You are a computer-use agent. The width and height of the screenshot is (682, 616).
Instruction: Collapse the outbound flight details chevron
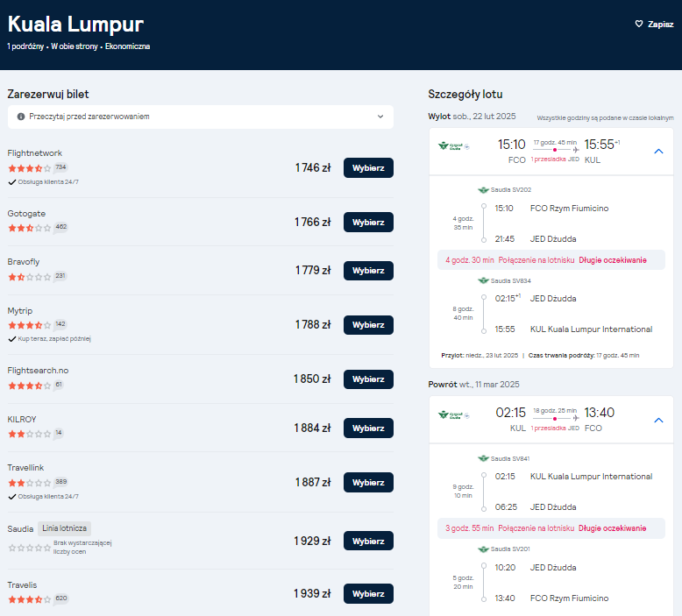[658, 152]
